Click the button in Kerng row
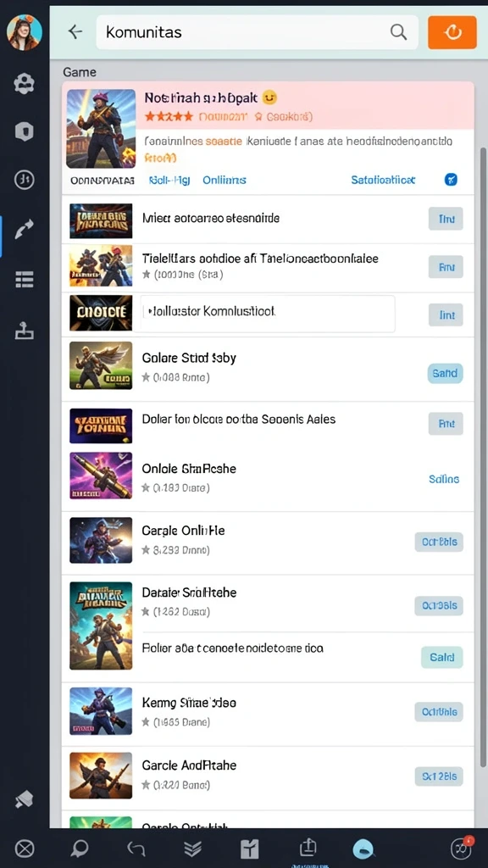 440,711
